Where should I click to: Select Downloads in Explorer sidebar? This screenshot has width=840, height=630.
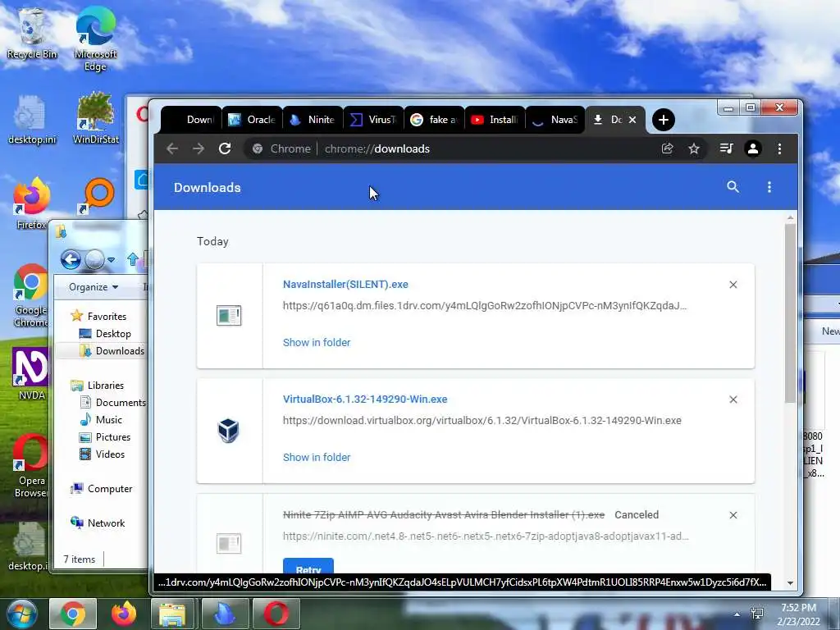click(x=112, y=351)
